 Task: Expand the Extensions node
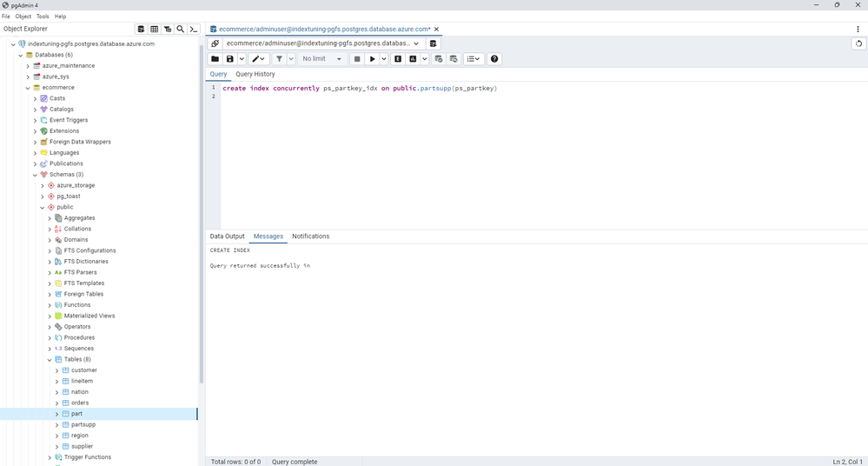pyautogui.click(x=35, y=131)
